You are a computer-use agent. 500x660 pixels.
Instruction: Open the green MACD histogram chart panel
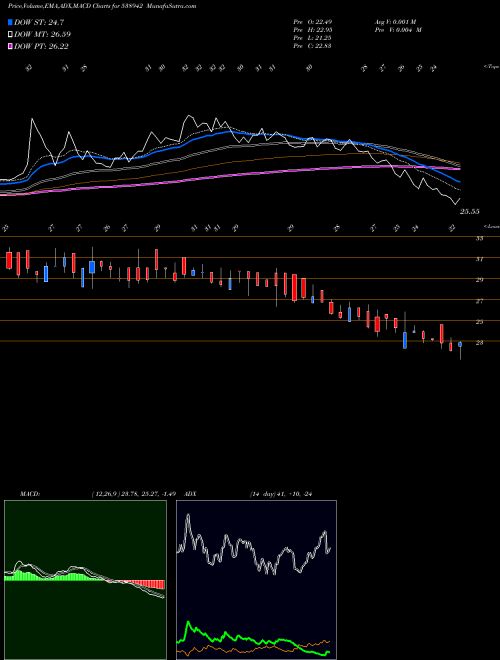(x=85, y=580)
